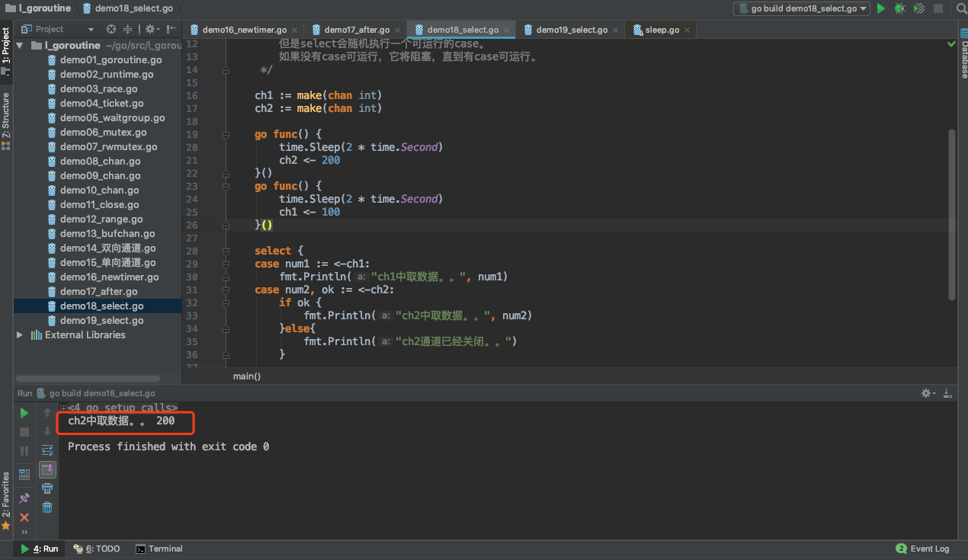968x560 pixels.
Task: Switch to the demo19_select.go editor tab
Action: coord(572,30)
